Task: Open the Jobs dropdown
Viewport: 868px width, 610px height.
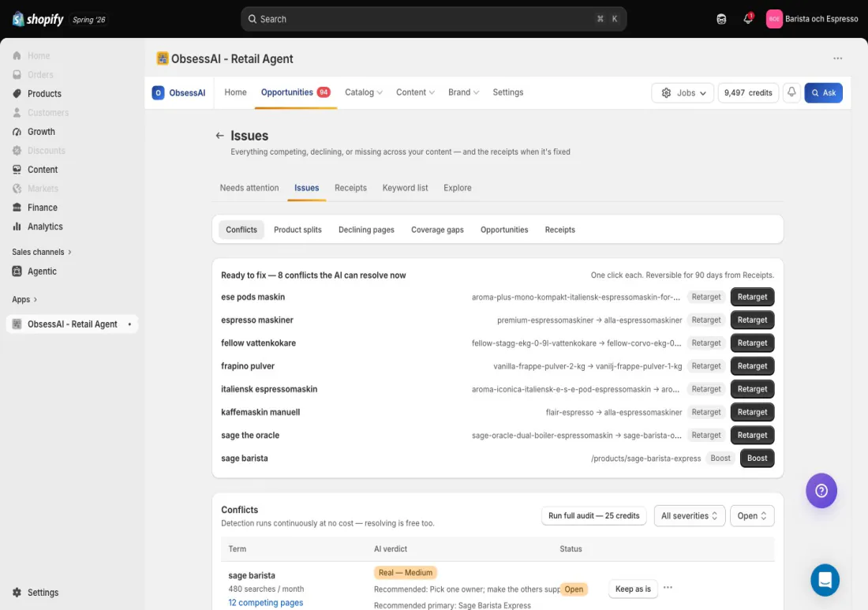Action: click(x=683, y=93)
